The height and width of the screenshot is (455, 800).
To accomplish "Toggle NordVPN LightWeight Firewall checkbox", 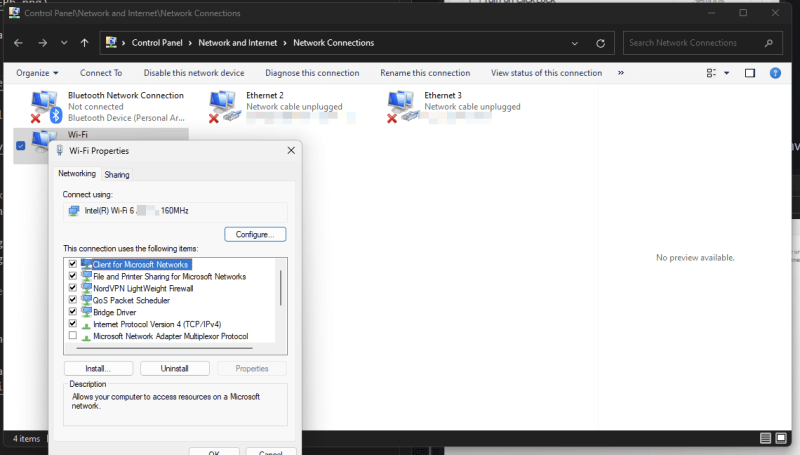I will 72,287.
